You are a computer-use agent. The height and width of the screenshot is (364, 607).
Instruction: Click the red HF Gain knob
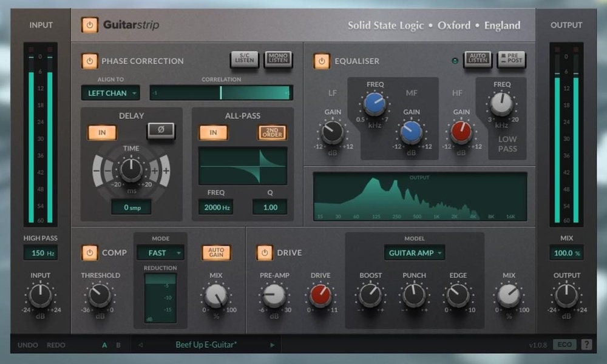[461, 132]
